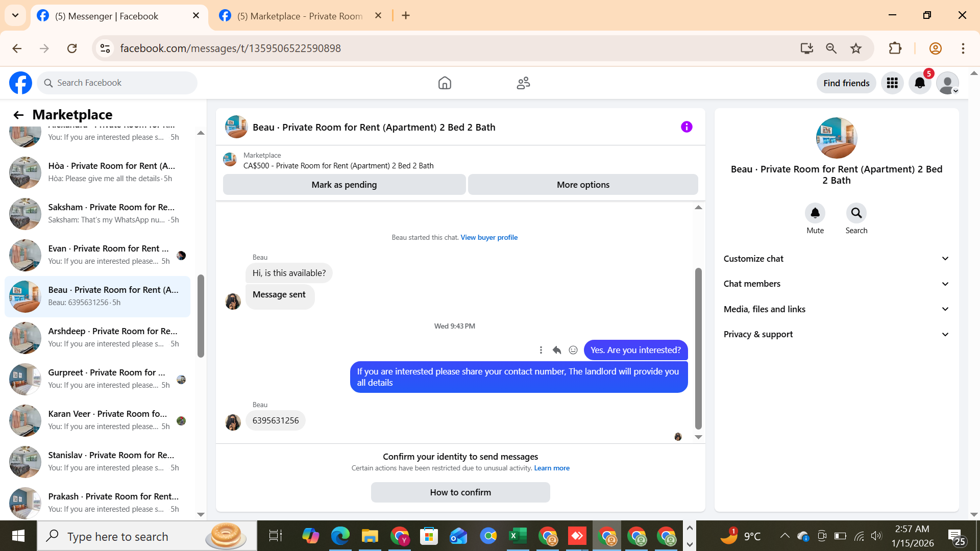Click the purple conversation info icon
Screen dimensions: 980x551
click(x=687, y=127)
